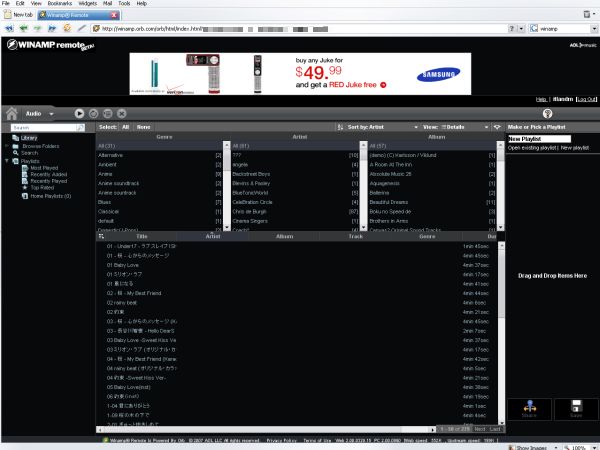This screenshot has height=450, width=600.
Task: Open the View: Details dropdown
Action: coord(455,127)
